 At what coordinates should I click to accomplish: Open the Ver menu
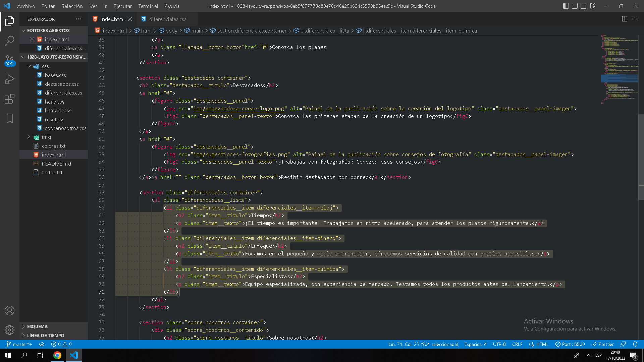(x=93, y=6)
